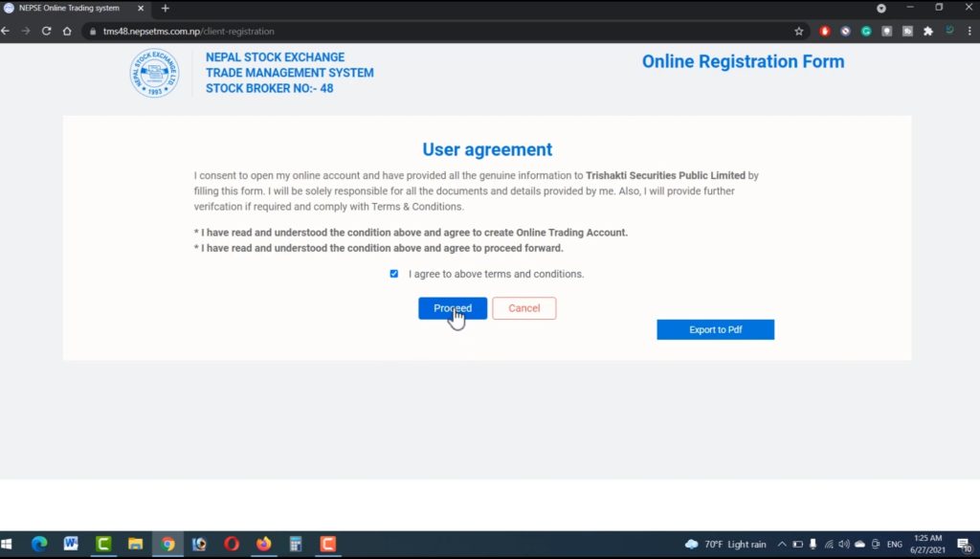The height and width of the screenshot is (559, 980).
Task: Open the Chrome three-dot menu
Action: click(x=969, y=32)
